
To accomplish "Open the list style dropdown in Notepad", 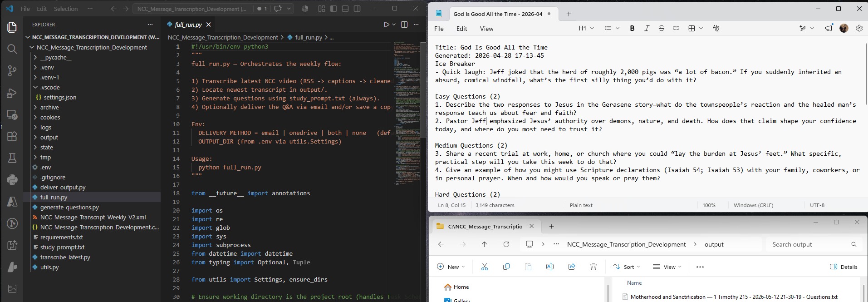I will coord(612,28).
